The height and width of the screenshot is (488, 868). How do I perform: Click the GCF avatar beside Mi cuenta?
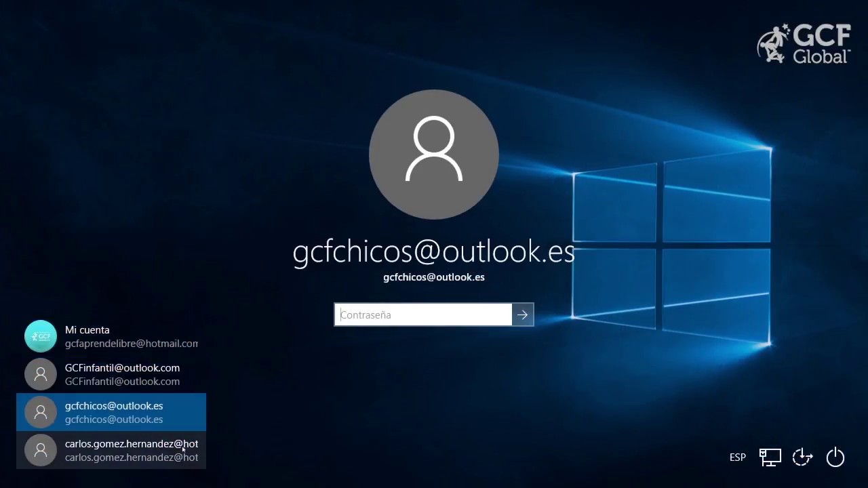coord(41,336)
